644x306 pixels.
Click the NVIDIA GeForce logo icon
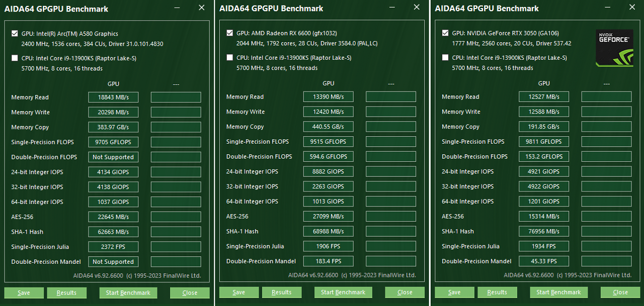click(614, 48)
